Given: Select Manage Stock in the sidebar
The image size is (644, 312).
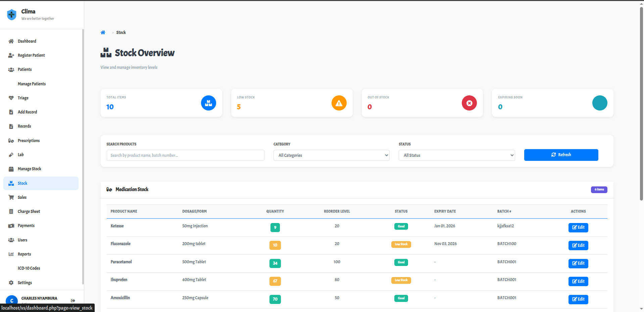Looking at the screenshot, I should tap(29, 169).
